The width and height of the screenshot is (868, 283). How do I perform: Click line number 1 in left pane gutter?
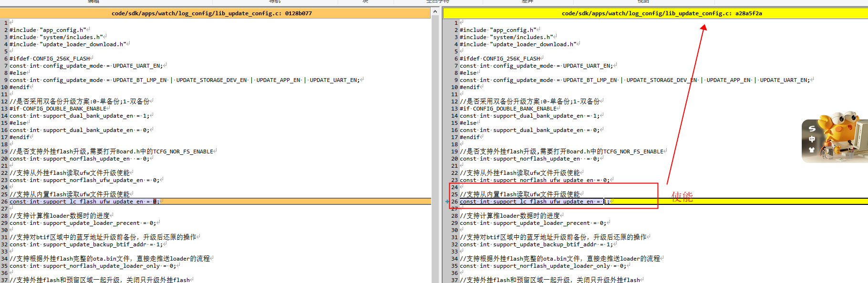(x=6, y=23)
